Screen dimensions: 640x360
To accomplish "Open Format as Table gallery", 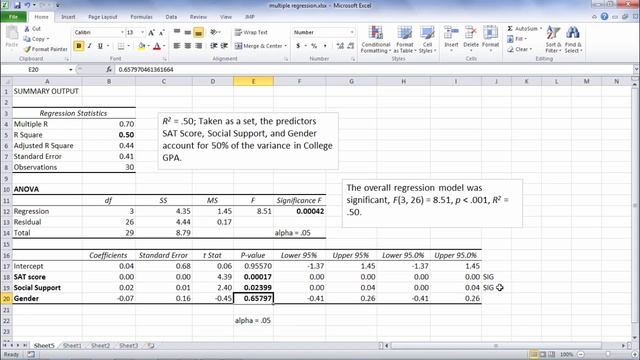I will 404,39.
